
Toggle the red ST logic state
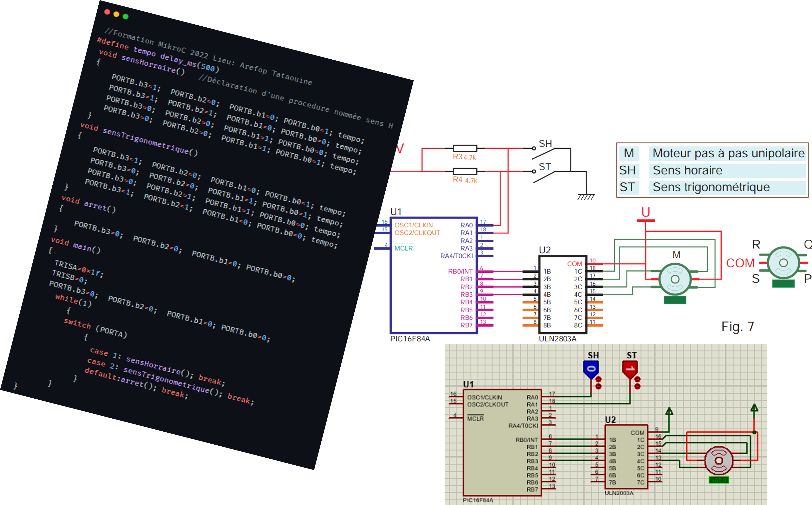click(x=630, y=369)
